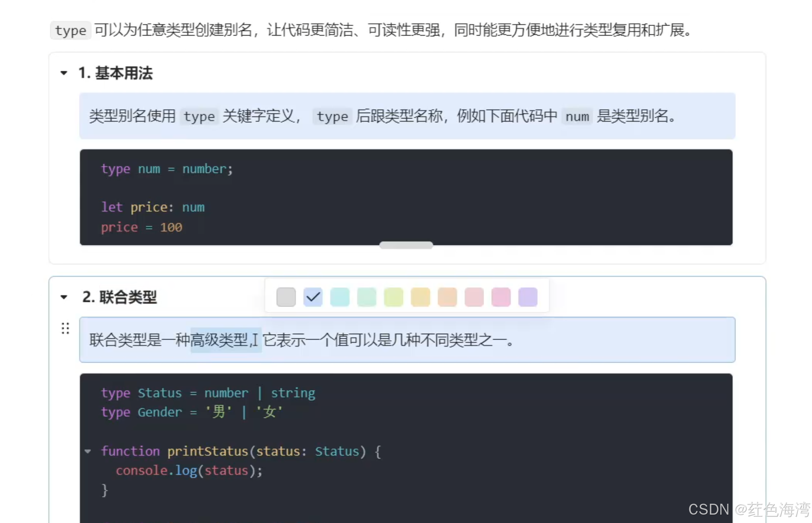The height and width of the screenshot is (523, 812).
Task: Click the inline type code tag at top
Action: click(70, 31)
